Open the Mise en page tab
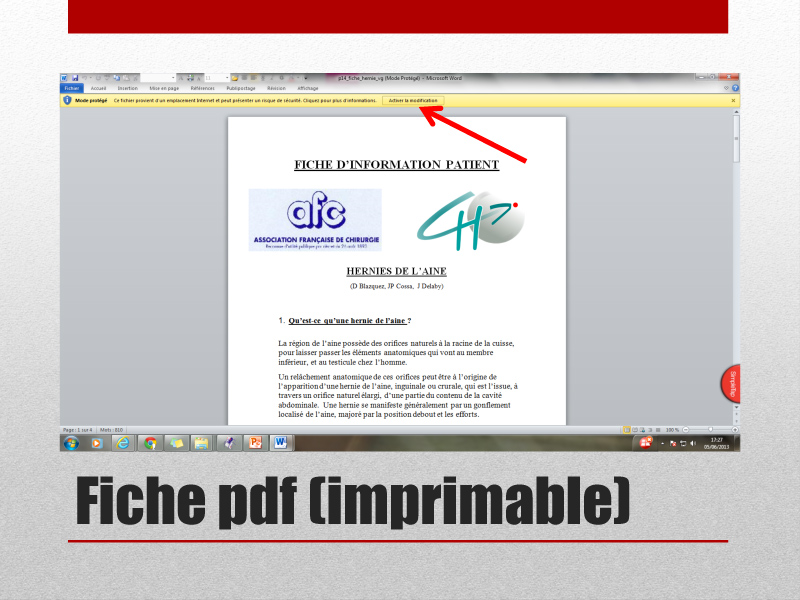This screenshot has width=800, height=600. pos(164,88)
